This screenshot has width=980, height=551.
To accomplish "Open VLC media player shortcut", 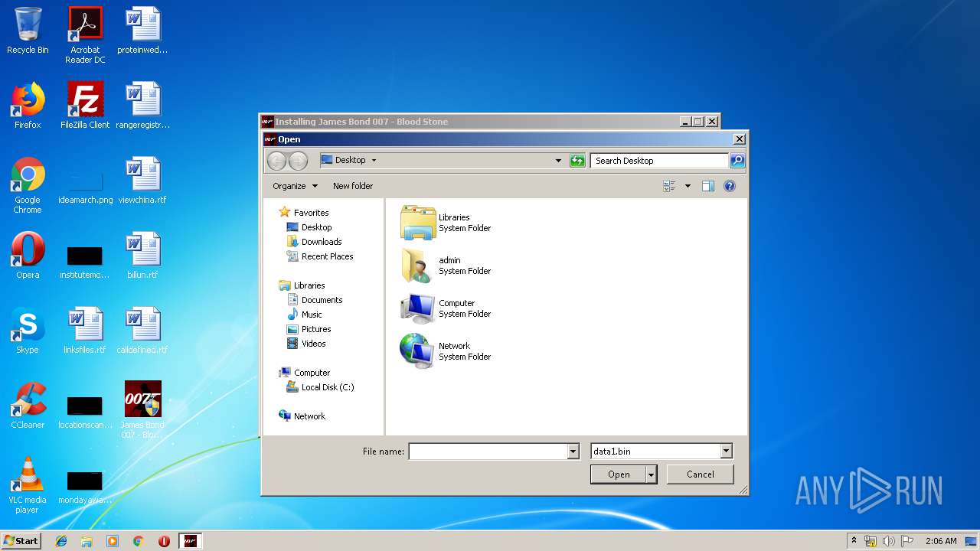I will pyautogui.click(x=28, y=485).
